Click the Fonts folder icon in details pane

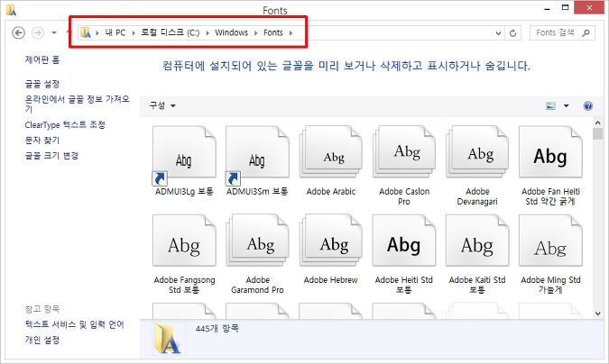coord(168,339)
